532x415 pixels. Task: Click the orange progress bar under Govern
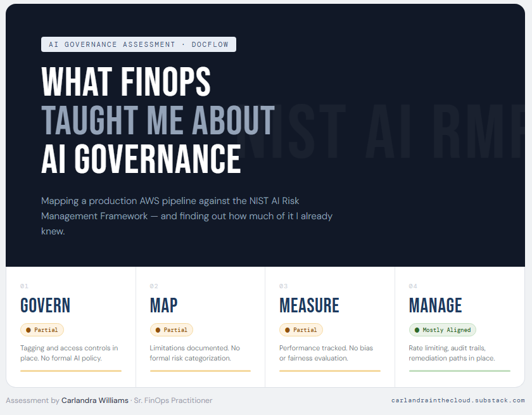pos(70,371)
